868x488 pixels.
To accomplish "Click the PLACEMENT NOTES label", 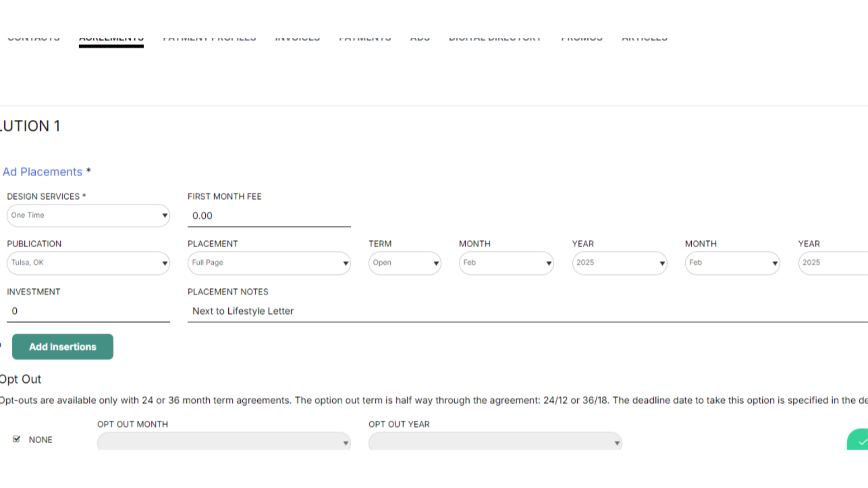I will coord(228,292).
